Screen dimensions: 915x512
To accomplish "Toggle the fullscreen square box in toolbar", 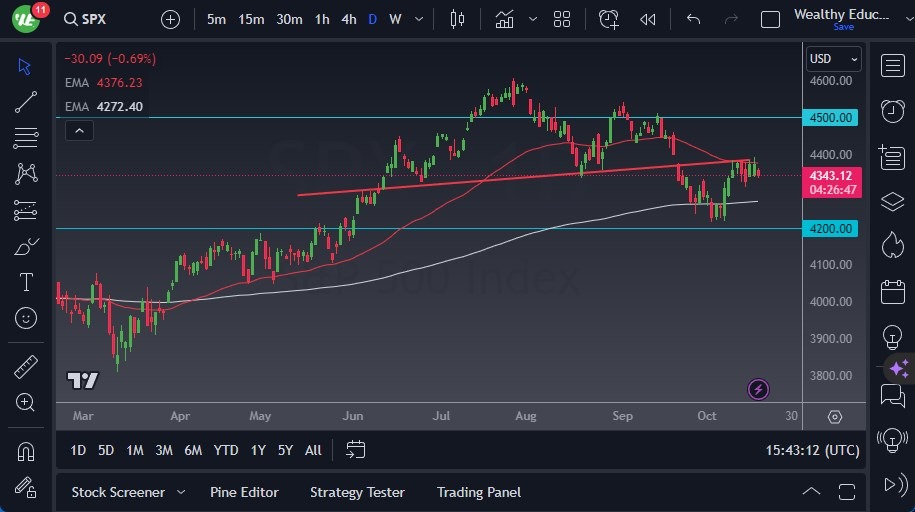I will coord(770,19).
